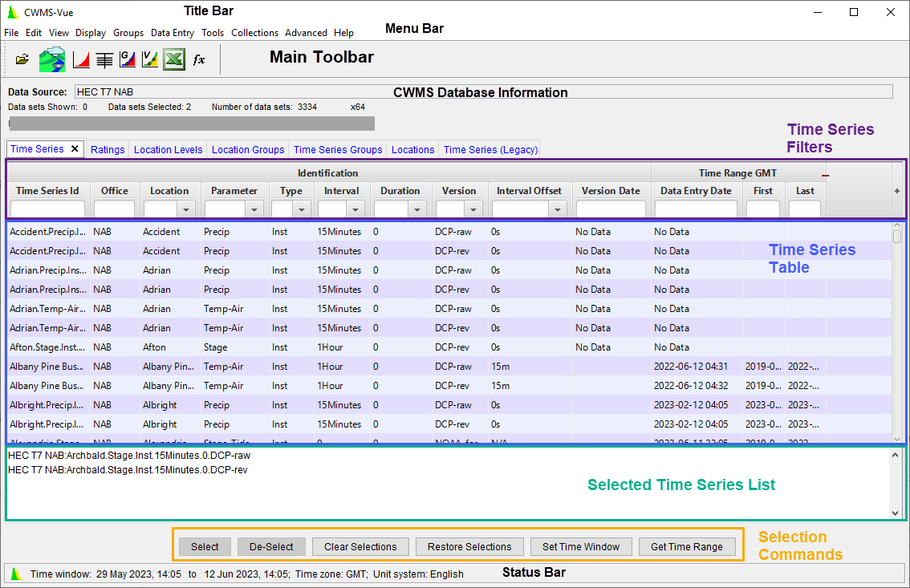Click the watershed landscape toolbar icon
910x588 pixels.
tap(51, 59)
